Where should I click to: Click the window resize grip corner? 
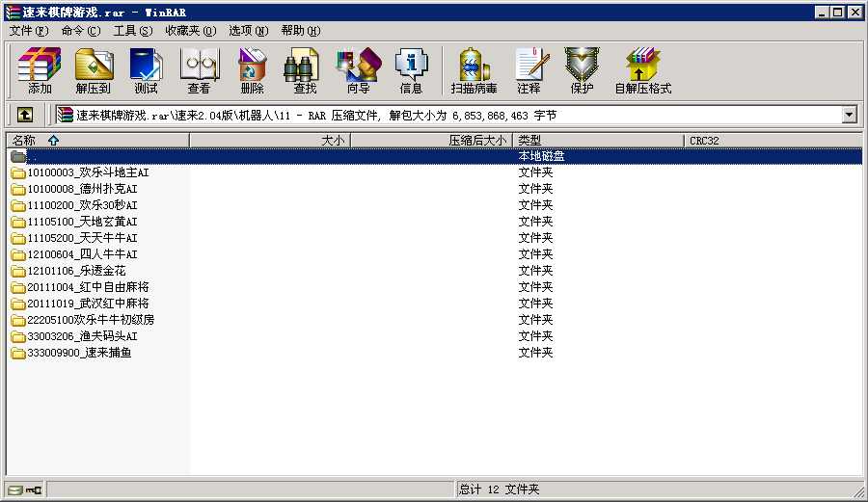point(857,490)
